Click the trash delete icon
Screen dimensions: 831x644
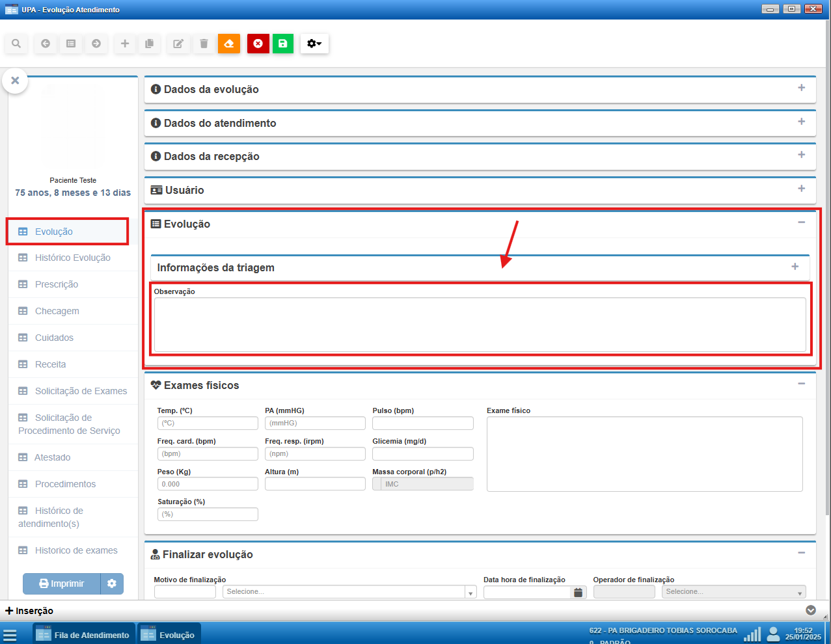(x=204, y=44)
